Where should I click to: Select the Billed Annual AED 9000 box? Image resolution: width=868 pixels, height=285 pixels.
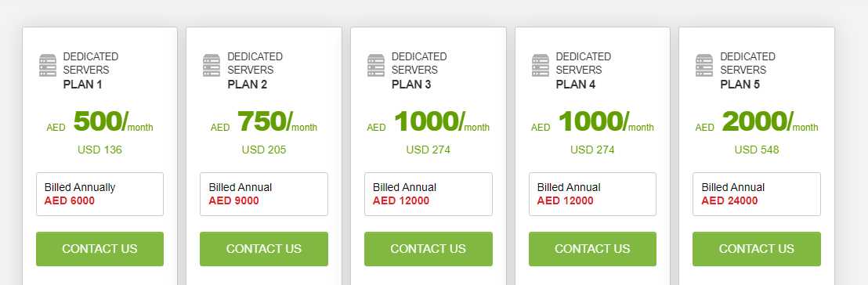click(x=264, y=194)
